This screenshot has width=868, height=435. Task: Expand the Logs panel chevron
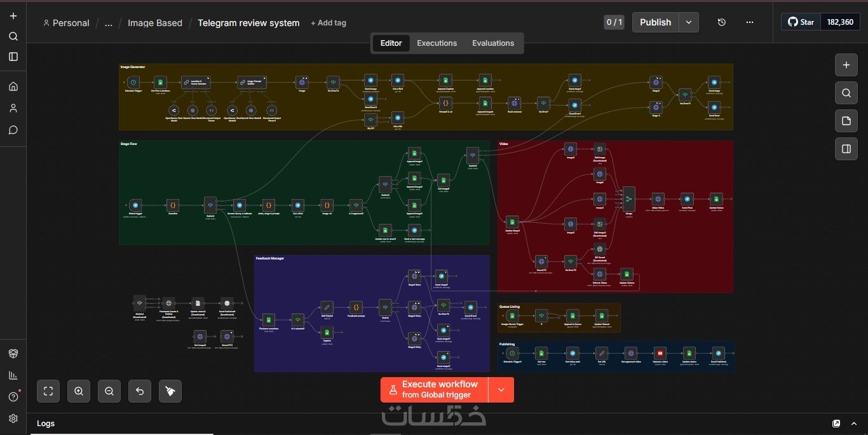point(854,424)
